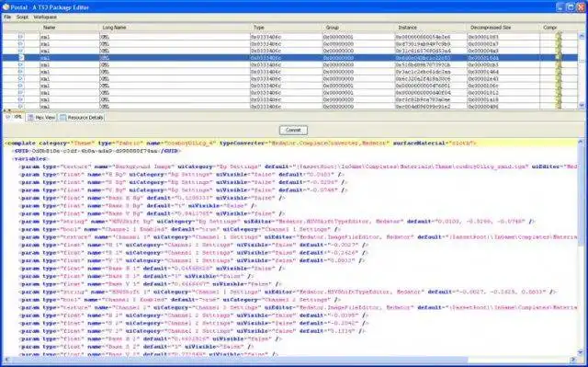Click the compressed icon of row 0x00002e41

tap(559, 79)
